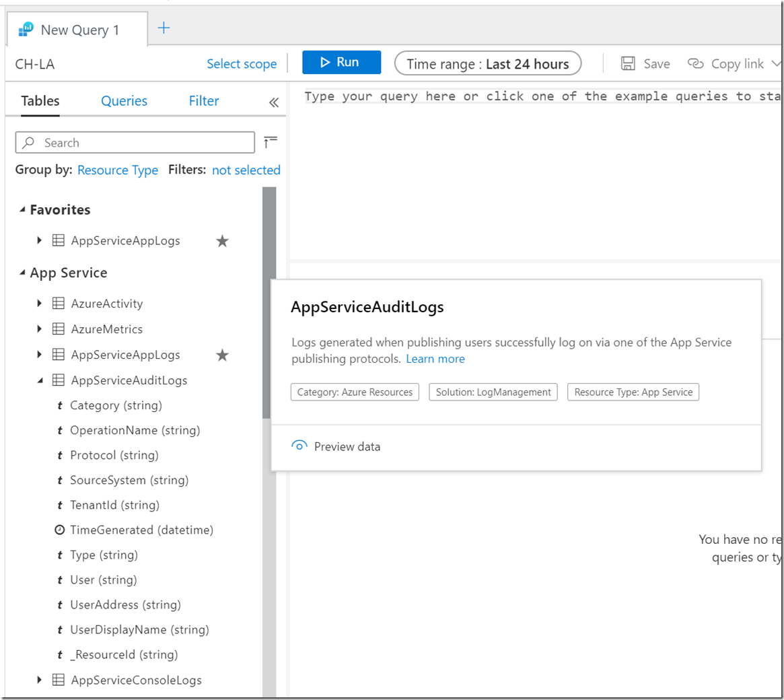This screenshot has height=700, width=784.
Task: Click Filters not selected link
Action: [x=246, y=170]
